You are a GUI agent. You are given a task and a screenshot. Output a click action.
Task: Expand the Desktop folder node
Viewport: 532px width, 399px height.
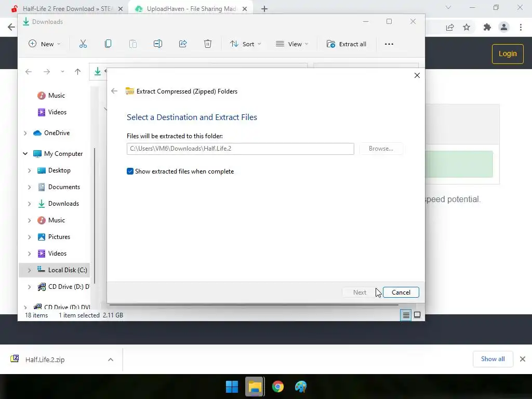point(30,170)
